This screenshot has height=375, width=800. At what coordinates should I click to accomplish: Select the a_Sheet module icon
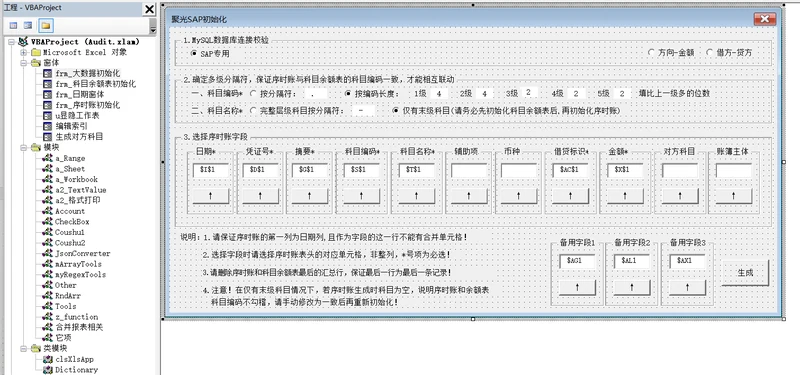coord(47,169)
